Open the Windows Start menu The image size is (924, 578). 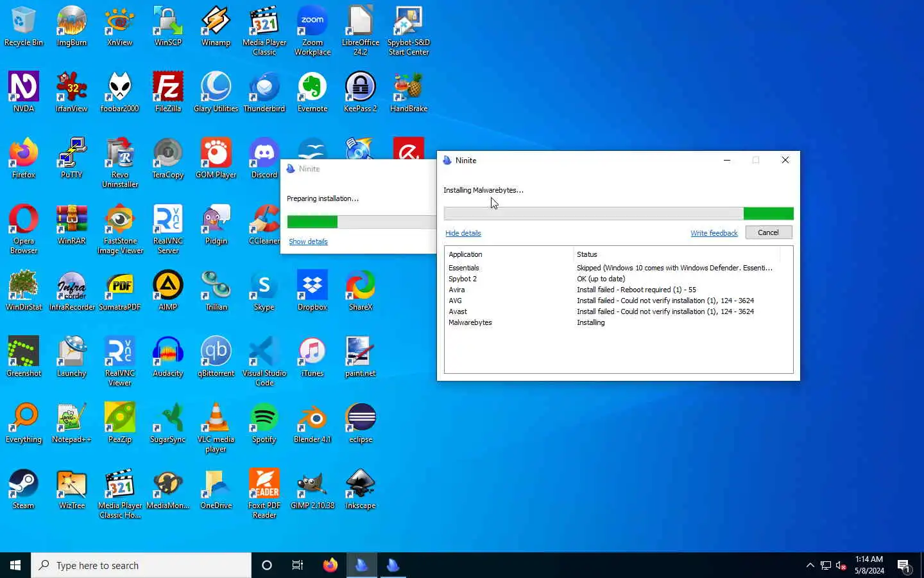[x=15, y=565]
